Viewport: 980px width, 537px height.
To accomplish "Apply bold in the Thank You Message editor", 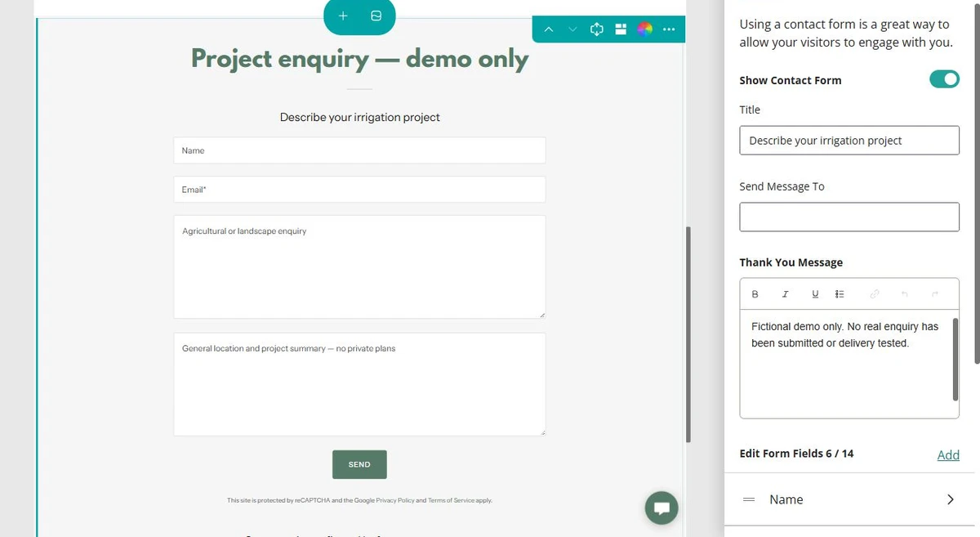I will [755, 294].
